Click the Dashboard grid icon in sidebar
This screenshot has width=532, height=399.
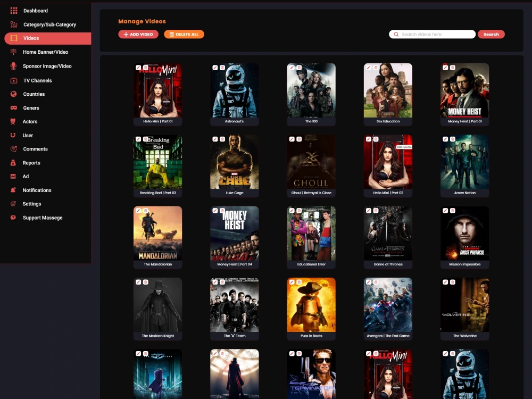14,11
